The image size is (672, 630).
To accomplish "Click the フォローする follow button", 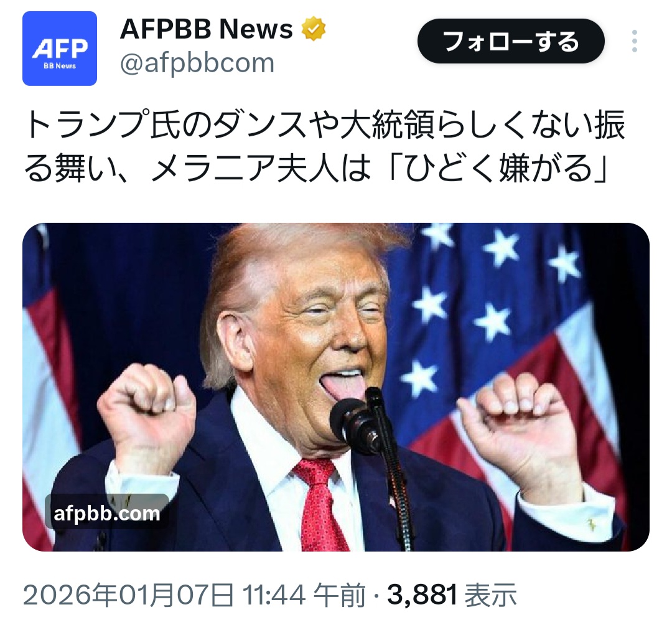I will 511,41.
